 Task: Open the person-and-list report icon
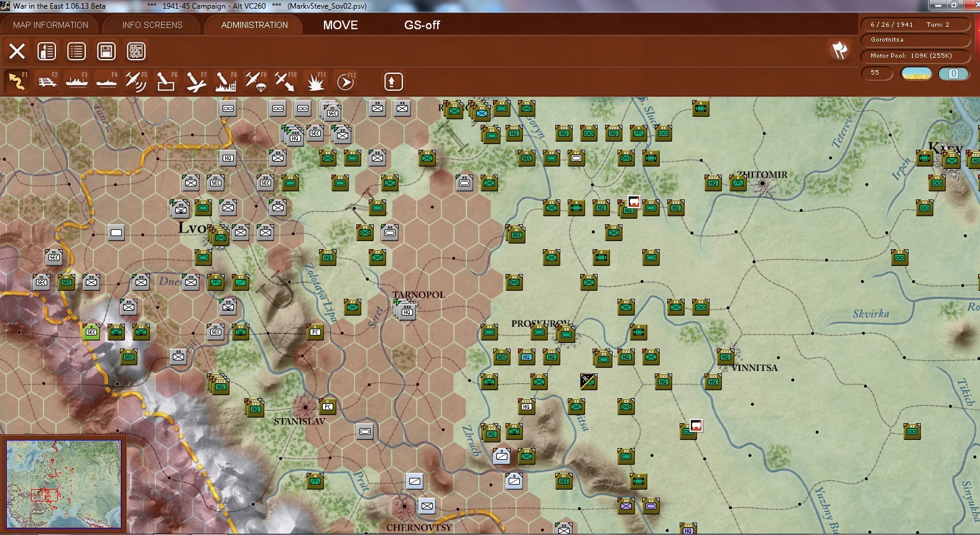click(x=47, y=51)
